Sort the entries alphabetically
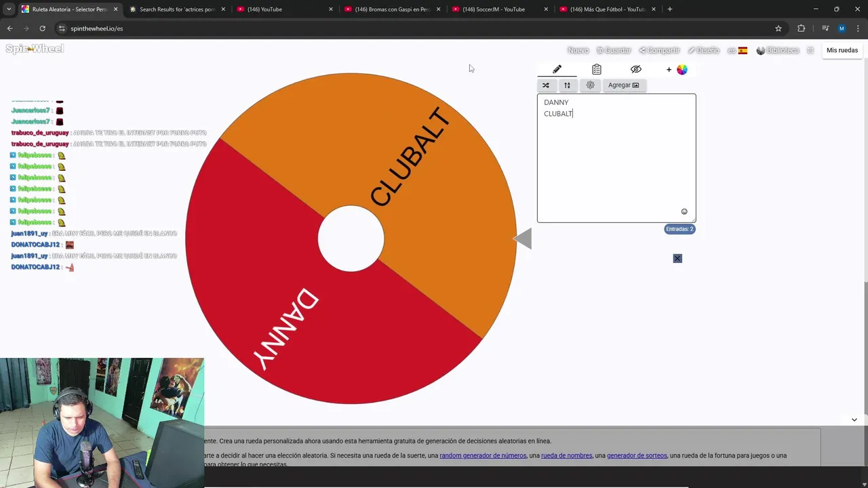 click(568, 85)
